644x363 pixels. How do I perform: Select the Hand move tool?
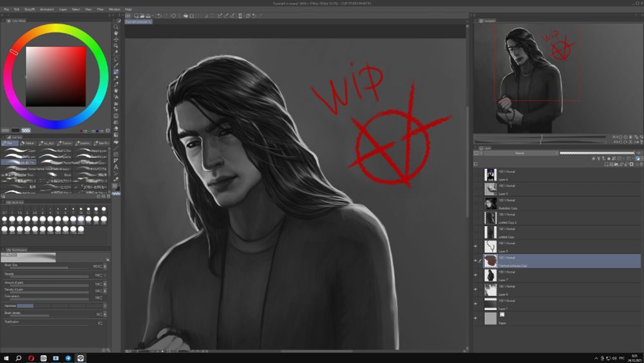coord(116,34)
